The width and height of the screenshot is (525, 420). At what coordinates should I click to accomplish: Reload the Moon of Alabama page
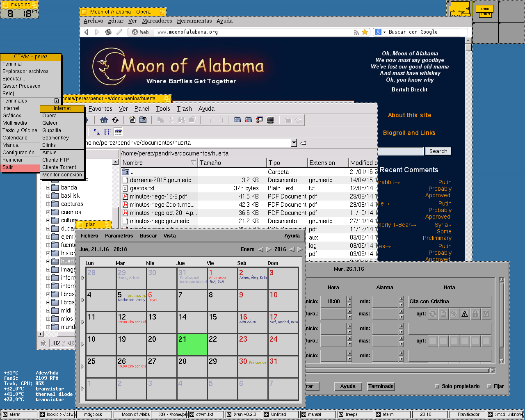click(x=108, y=32)
